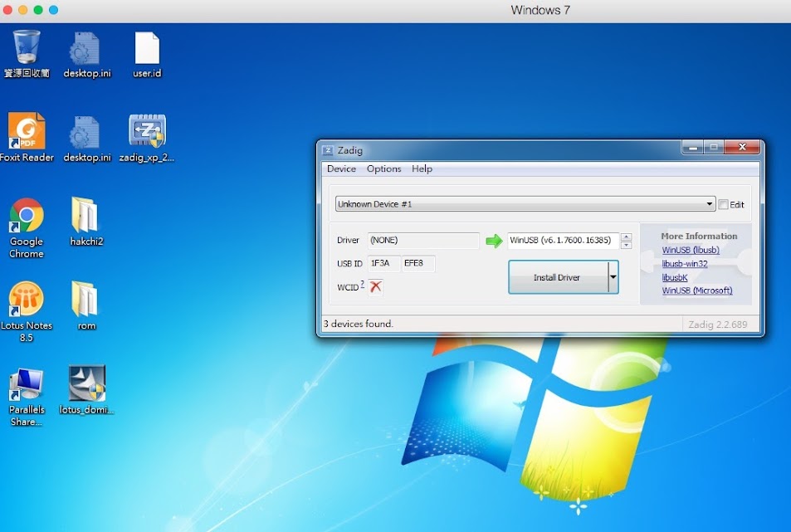
Task: Select the hakchi2 folder
Action: [86, 221]
